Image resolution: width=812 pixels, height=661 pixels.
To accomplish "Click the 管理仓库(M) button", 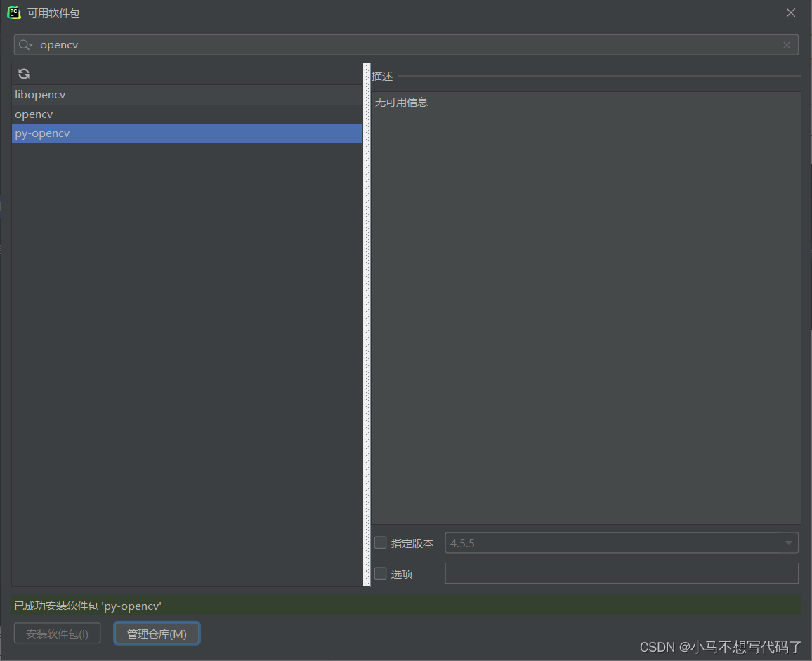I will click(157, 634).
